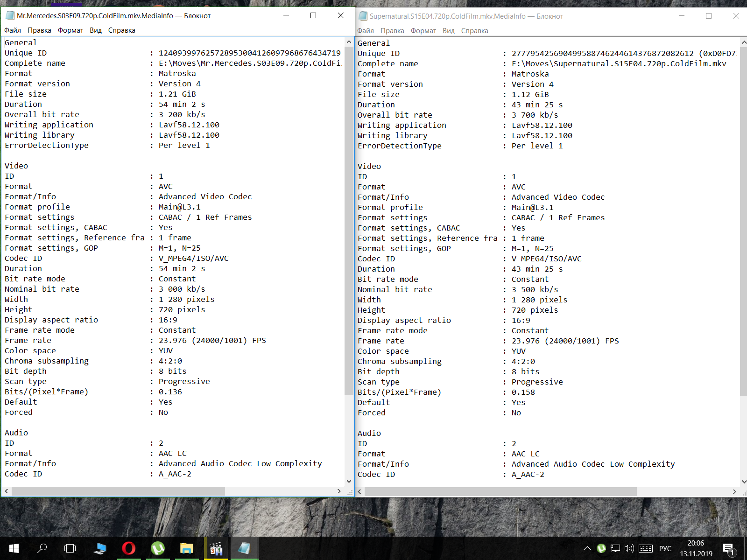Click 'Advanced Video Codec' in Supernatural window
The height and width of the screenshot is (560, 747).
558,197
